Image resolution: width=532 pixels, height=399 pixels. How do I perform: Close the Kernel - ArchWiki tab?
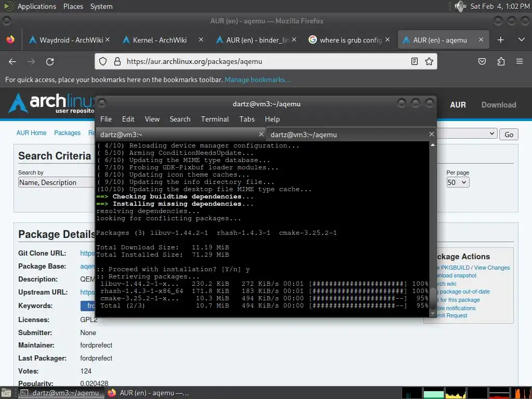coord(201,39)
